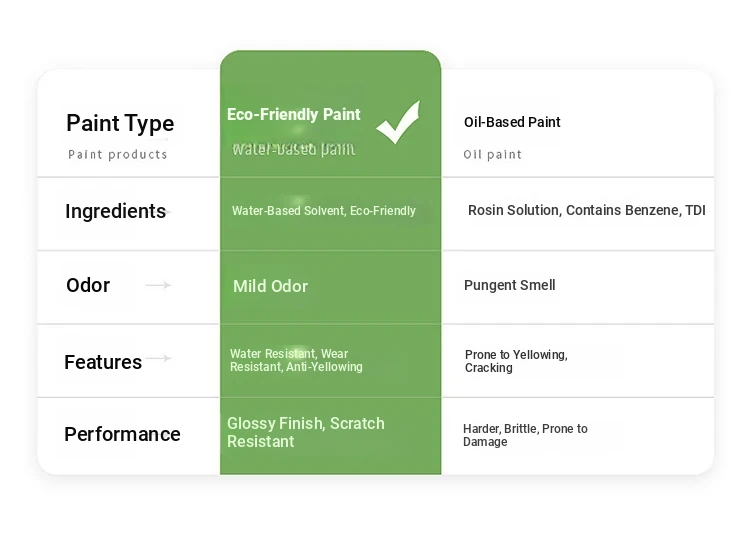
Task: Click the Performance row label
Action: click(x=122, y=434)
